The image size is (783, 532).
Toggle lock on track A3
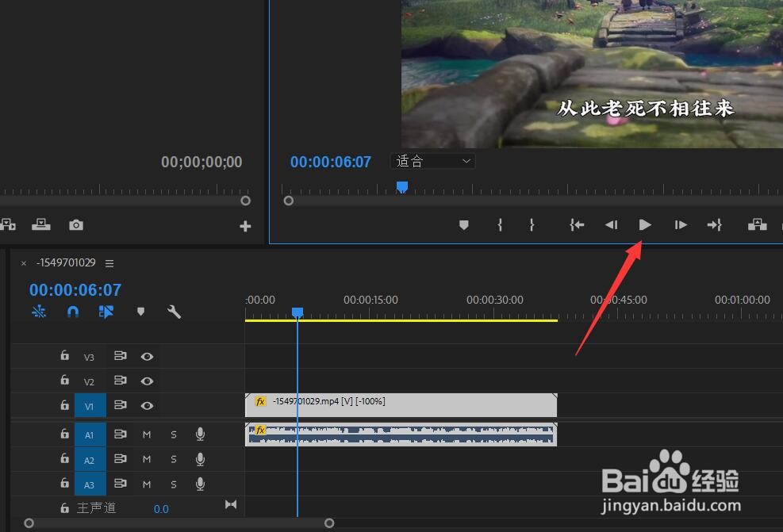click(64, 482)
